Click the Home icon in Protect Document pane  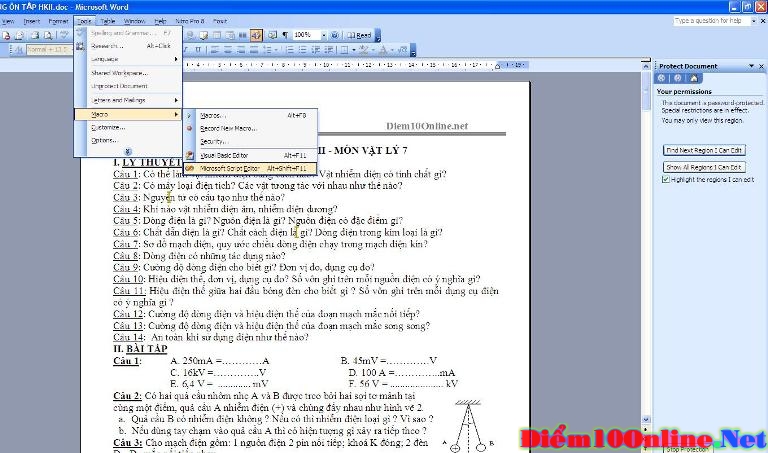coord(694,78)
